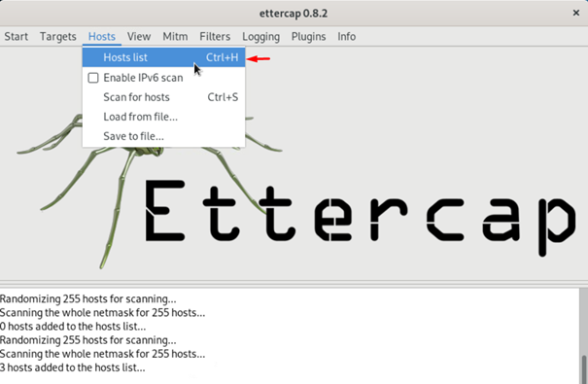The image size is (588, 384).
Task: Open the View menu
Action: coord(139,36)
